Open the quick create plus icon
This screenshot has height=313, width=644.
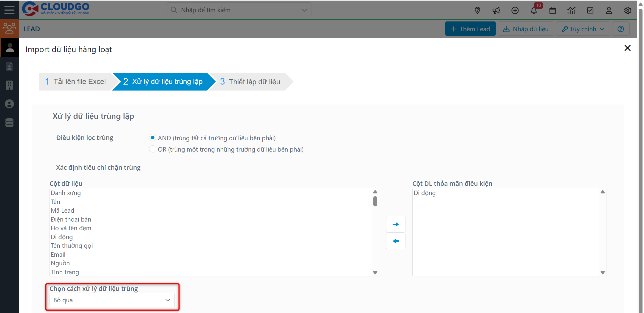pyautogui.click(x=515, y=10)
